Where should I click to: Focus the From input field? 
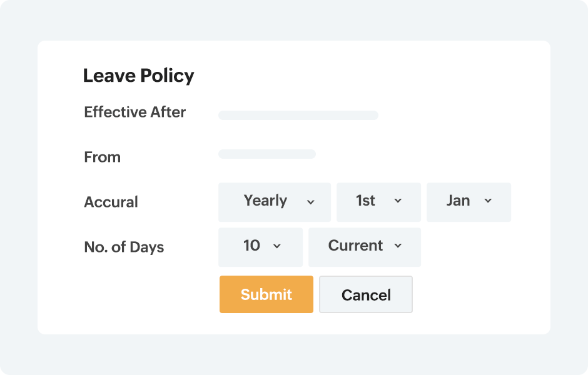click(267, 154)
